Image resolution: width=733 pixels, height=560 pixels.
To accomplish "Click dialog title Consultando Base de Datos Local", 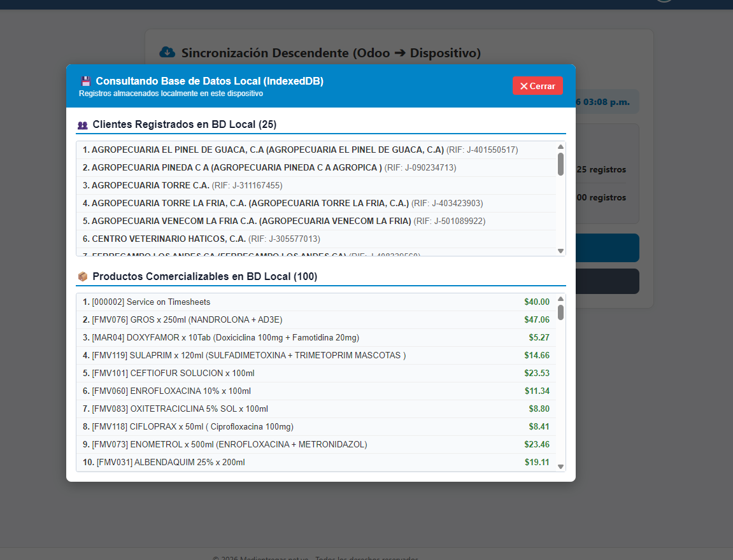I will [x=210, y=81].
